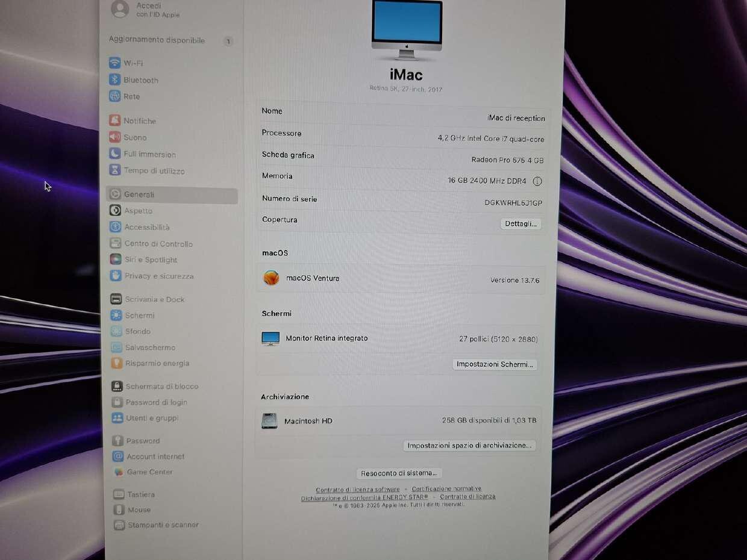Open Impostazioni Schermi... button
747x560 pixels.
(x=495, y=364)
